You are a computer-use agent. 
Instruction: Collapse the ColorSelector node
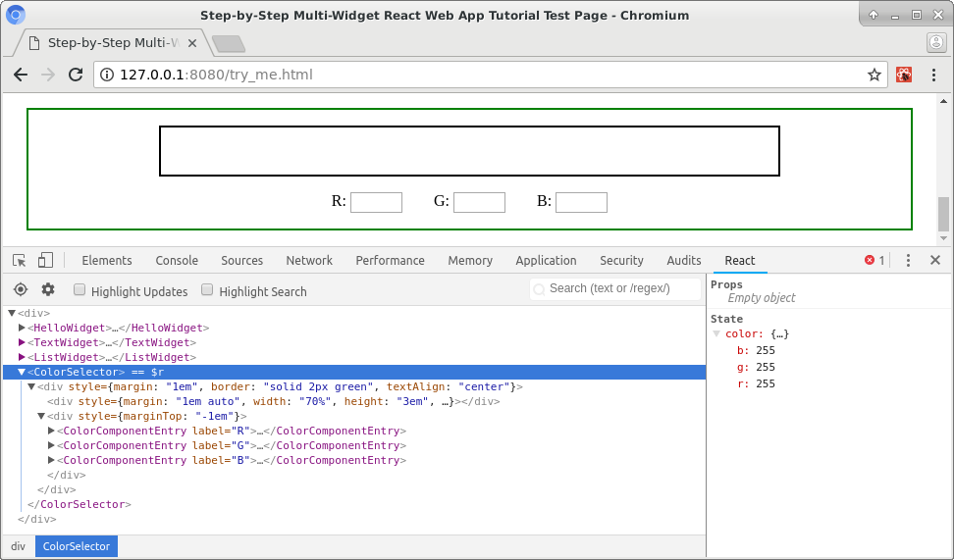pos(22,372)
